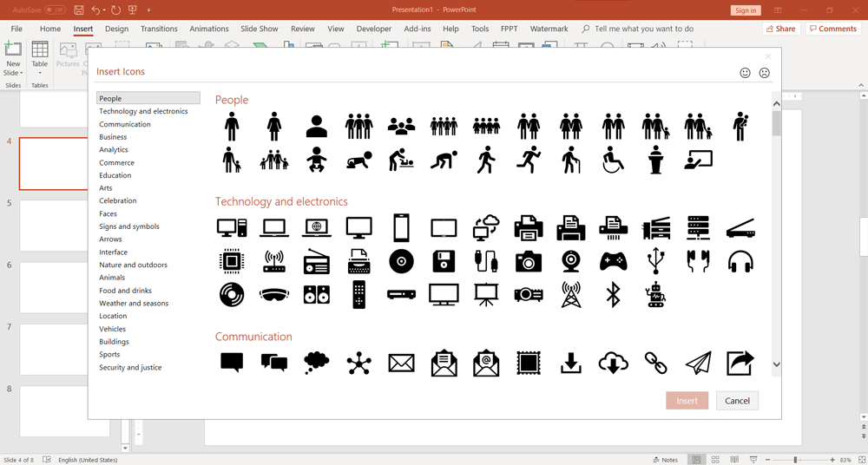The width and height of the screenshot is (868, 465).
Task: Select the wheelchair person icon
Action: 613,160
